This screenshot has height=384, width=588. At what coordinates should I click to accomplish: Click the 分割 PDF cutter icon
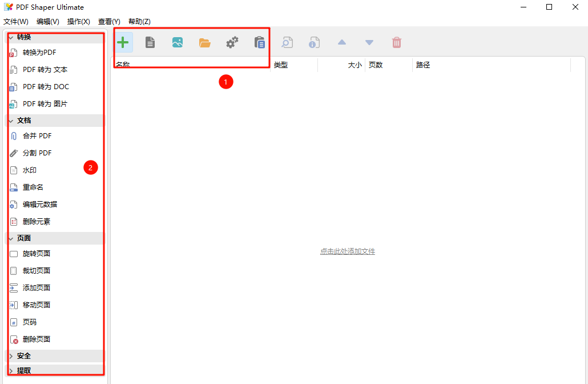(x=14, y=153)
